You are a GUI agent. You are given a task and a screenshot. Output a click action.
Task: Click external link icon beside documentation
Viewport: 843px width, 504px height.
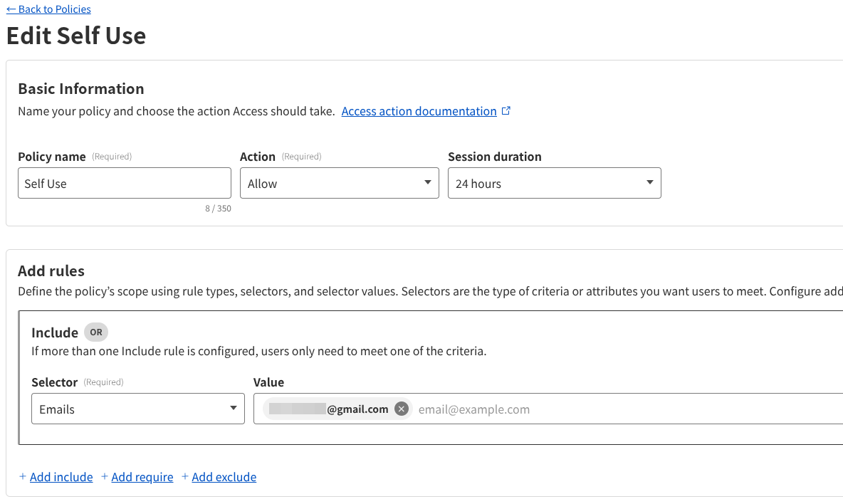pos(506,111)
